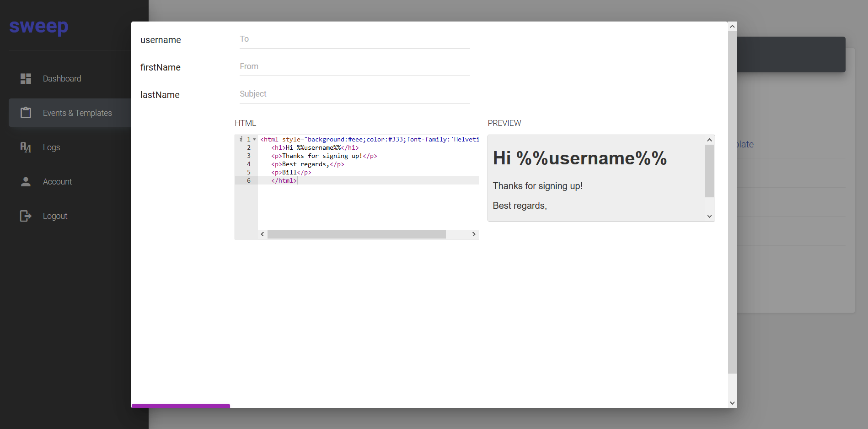The height and width of the screenshot is (429, 868).
Task: Click the preview pane's scroll down arrow
Action: 709,216
